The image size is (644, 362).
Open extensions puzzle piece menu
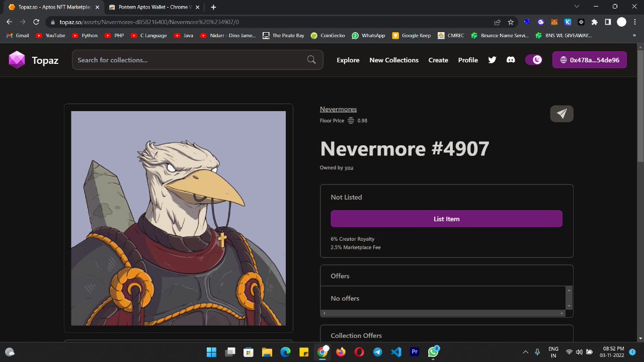(595, 22)
